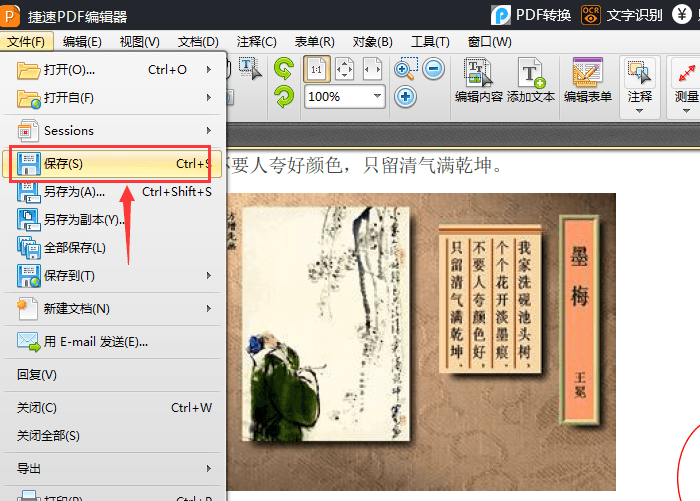Click the 编辑表单 tool
Image resolution: width=700 pixels, height=501 pixels.
588,81
